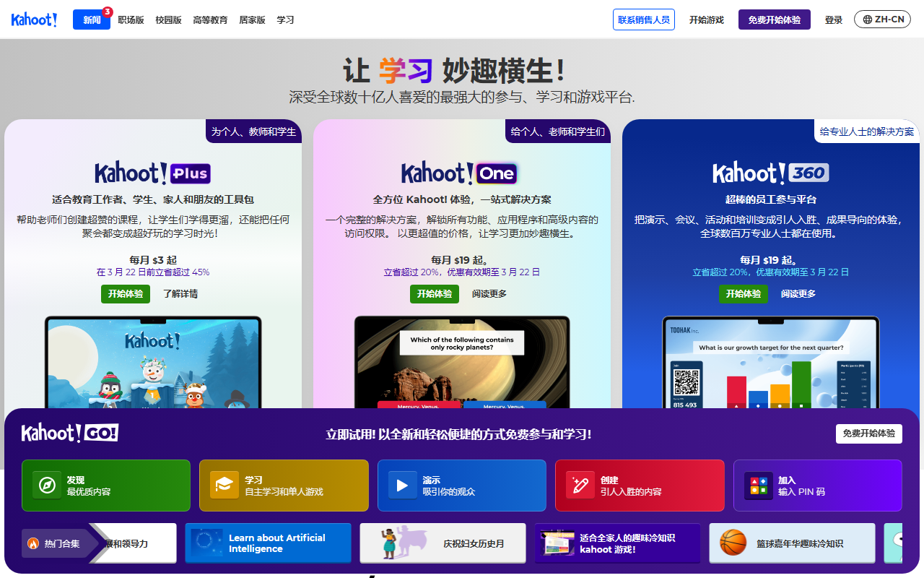Image resolution: width=924 pixels, height=578 pixels.
Task: Click the Kahoot! 360 chart preview image
Action: coord(771,362)
